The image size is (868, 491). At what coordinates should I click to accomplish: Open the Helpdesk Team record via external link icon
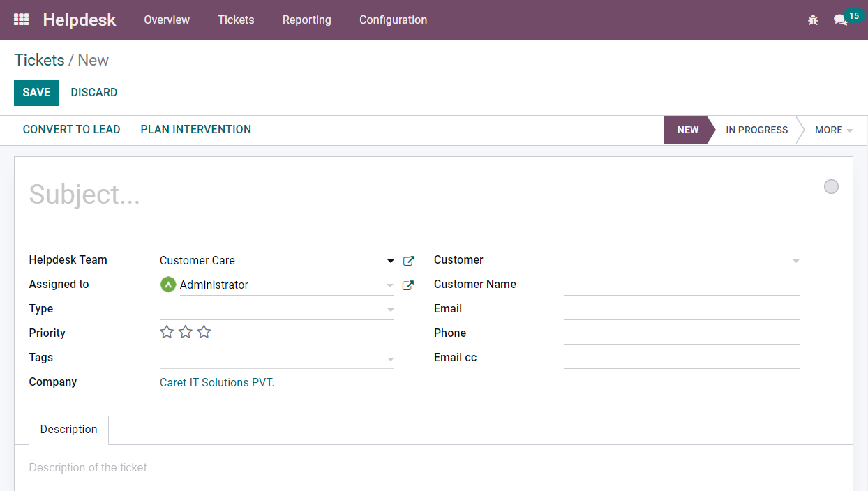click(408, 260)
